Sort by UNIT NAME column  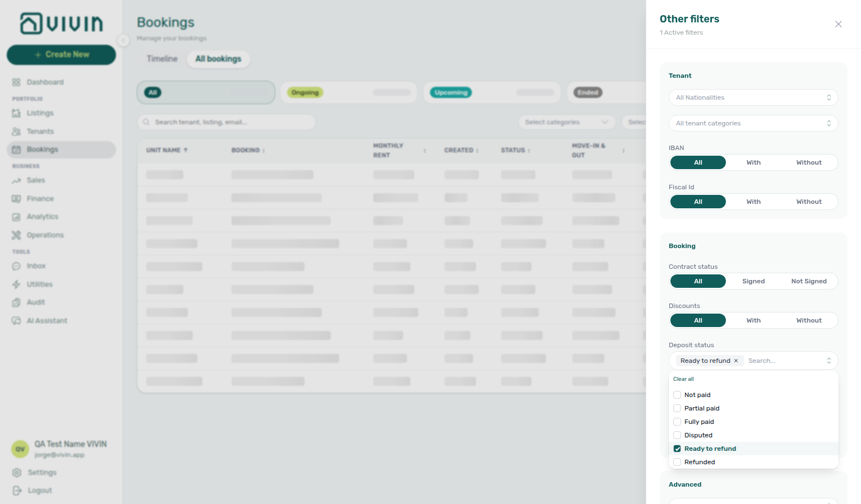pos(167,150)
